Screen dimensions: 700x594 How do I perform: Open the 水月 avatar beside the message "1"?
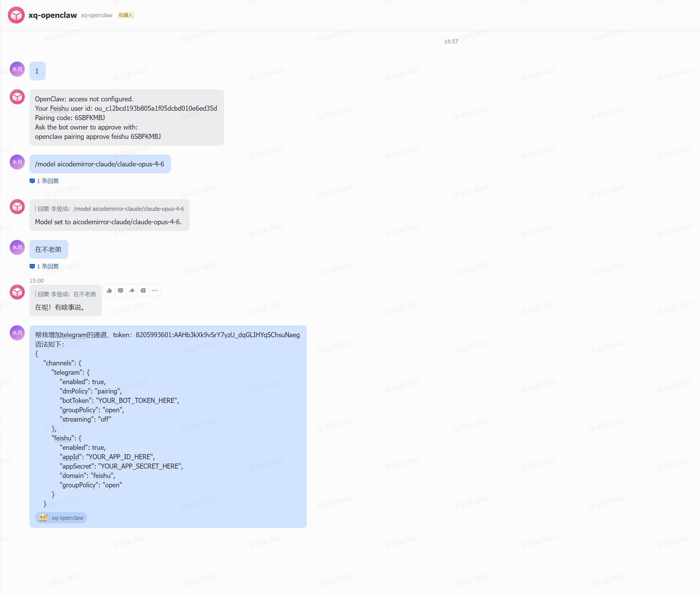17,69
